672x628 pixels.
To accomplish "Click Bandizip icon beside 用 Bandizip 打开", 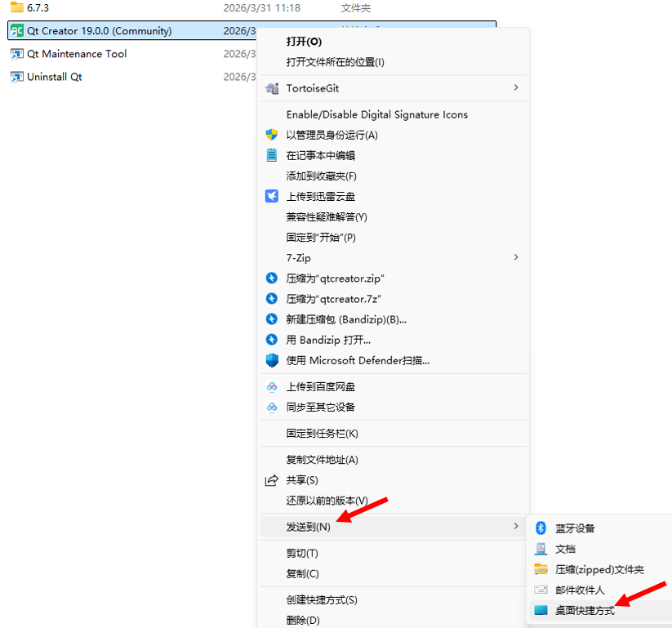I will click(x=272, y=340).
